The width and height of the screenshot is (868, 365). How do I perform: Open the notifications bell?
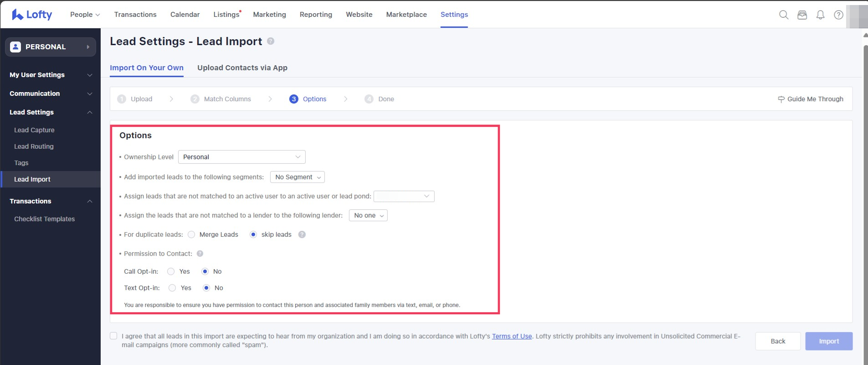click(x=820, y=15)
